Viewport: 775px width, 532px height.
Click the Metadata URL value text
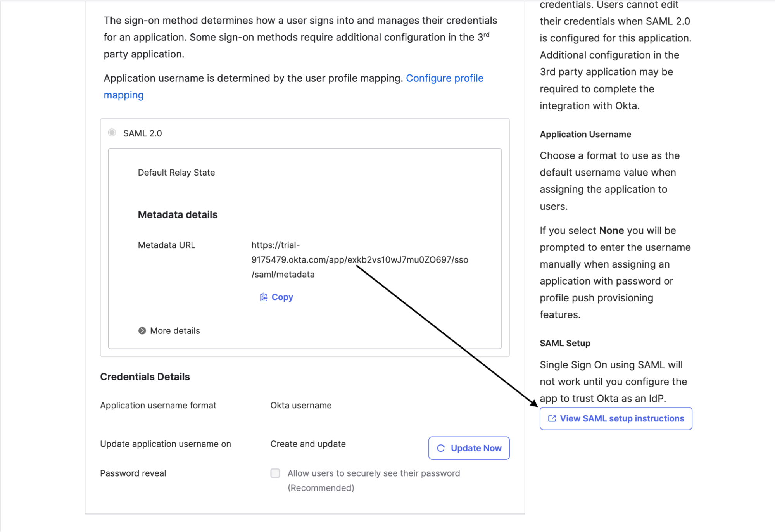[360, 260]
